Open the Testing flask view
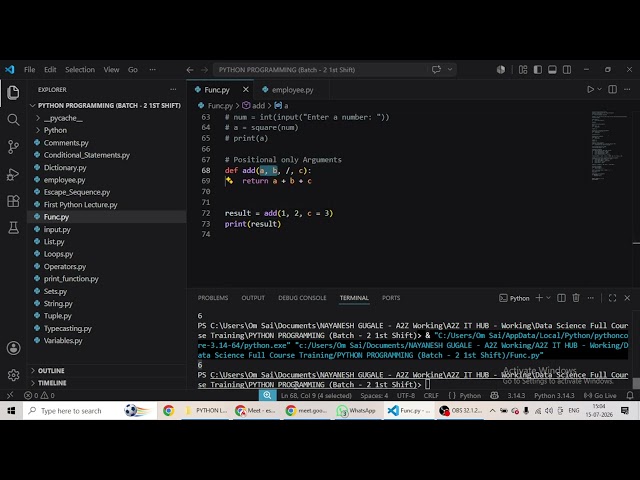The image size is (640, 480). pyautogui.click(x=13, y=228)
